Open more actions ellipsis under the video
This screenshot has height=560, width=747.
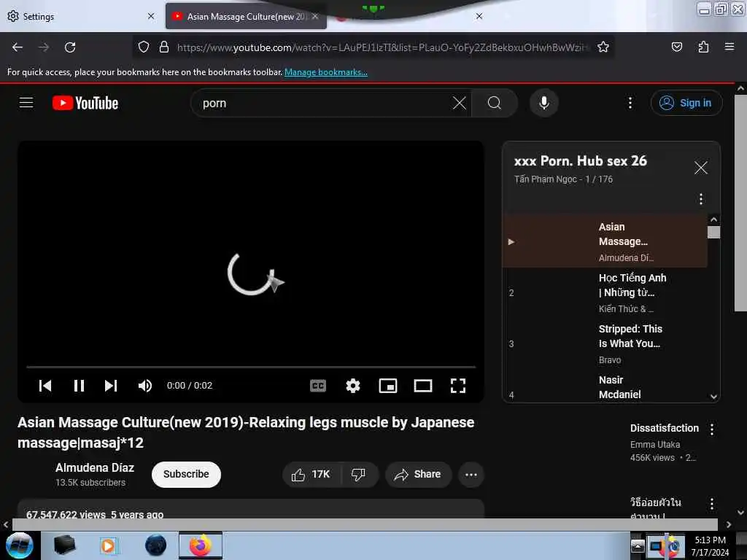click(x=471, y=474)
